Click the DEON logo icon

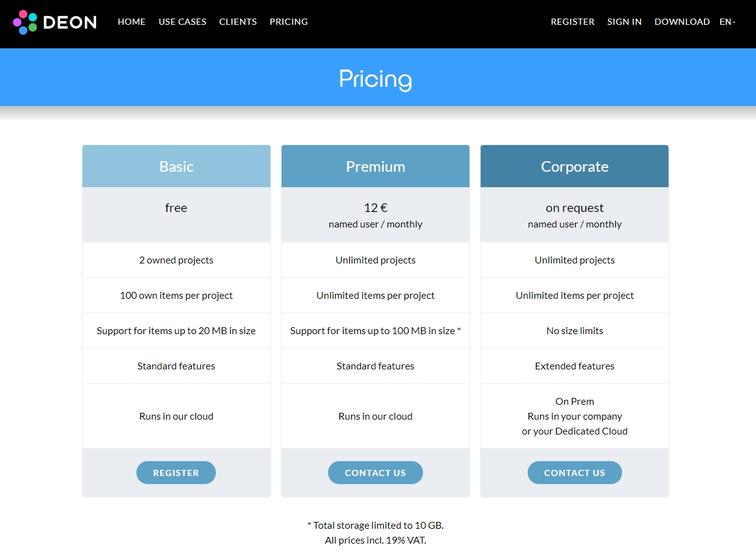(x=25, y=22)
